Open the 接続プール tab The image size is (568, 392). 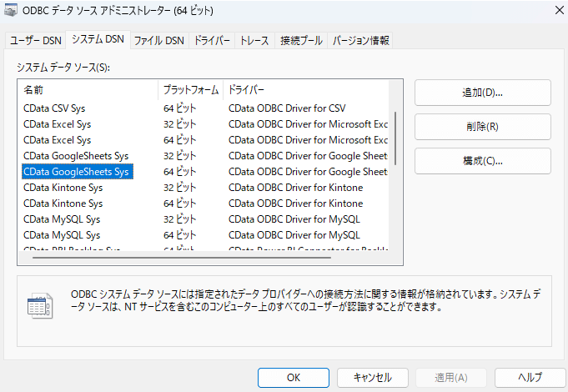coord(301,40)
